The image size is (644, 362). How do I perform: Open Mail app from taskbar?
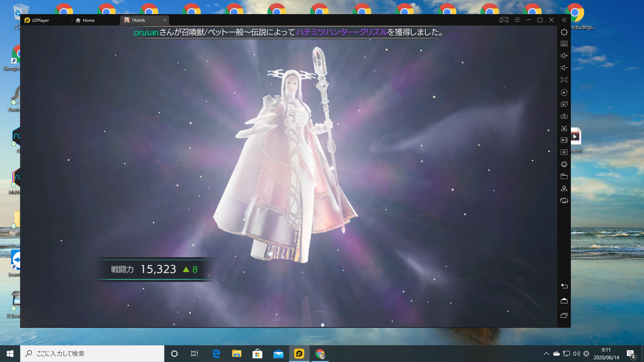[x=278, y=354]
